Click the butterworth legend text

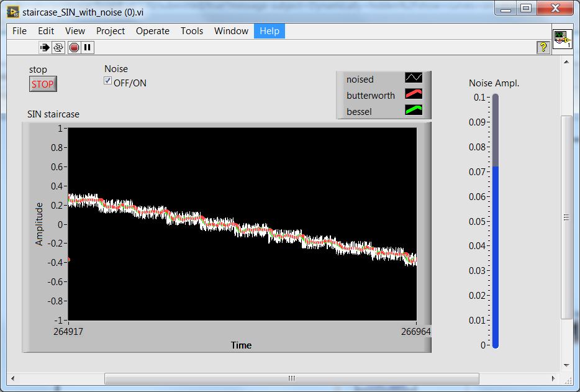[x=371, y=96]
